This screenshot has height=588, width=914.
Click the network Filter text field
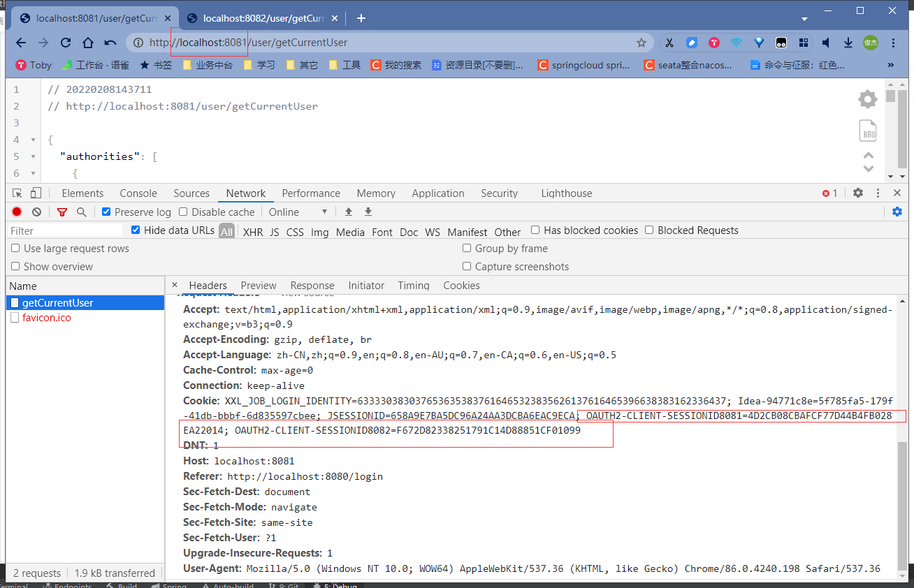(x=66, y=230)
